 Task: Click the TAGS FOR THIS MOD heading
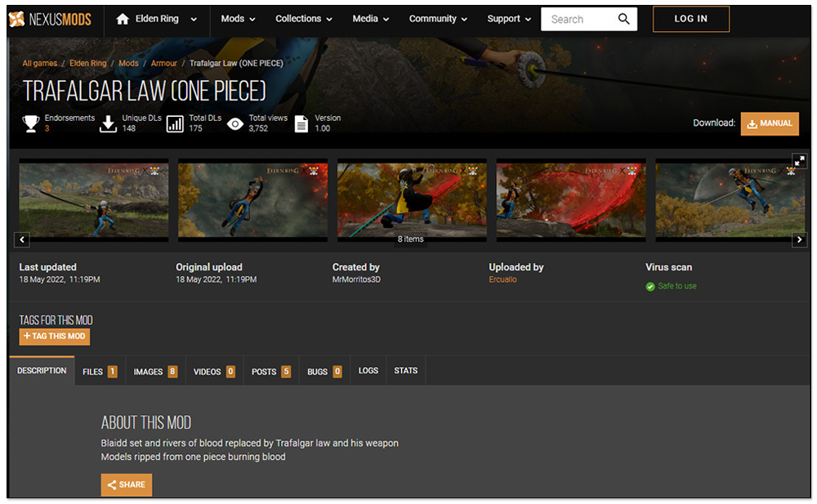[x=56, y=320]
